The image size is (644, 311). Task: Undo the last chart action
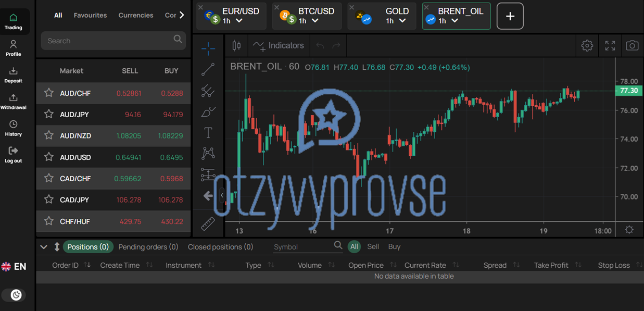coord(320,46)
